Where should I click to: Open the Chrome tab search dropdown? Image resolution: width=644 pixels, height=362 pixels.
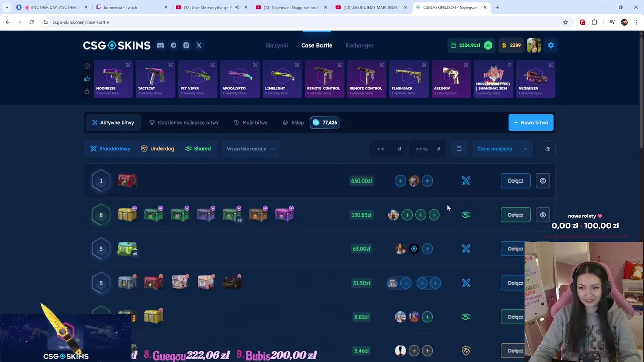tap(7, 7)
